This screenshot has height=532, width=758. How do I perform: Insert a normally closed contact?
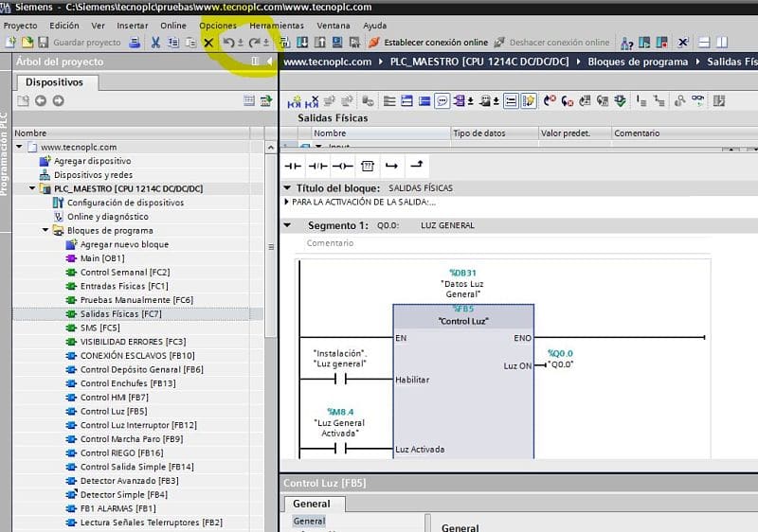tap(317, 166)
